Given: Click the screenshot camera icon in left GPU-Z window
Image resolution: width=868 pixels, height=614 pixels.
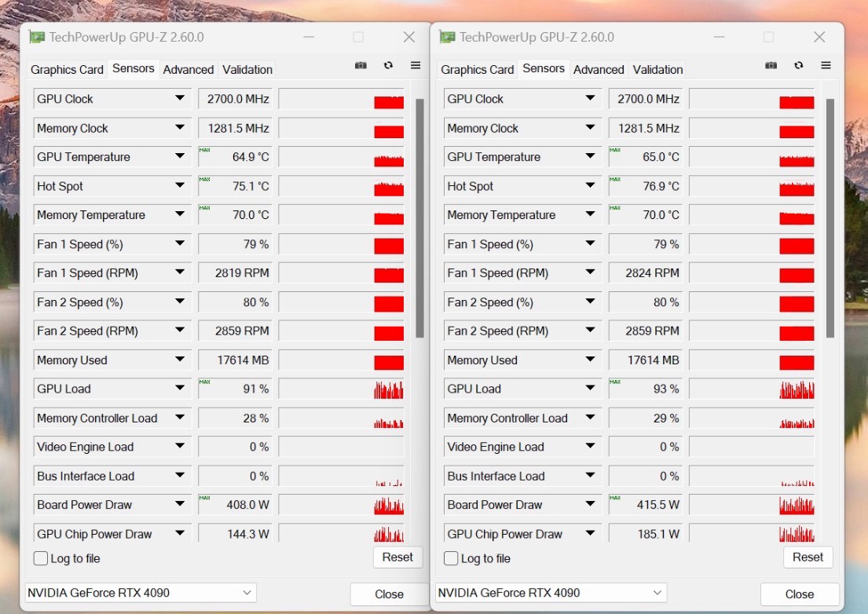Looking at the screenshot, I should (x=361, y=66).
